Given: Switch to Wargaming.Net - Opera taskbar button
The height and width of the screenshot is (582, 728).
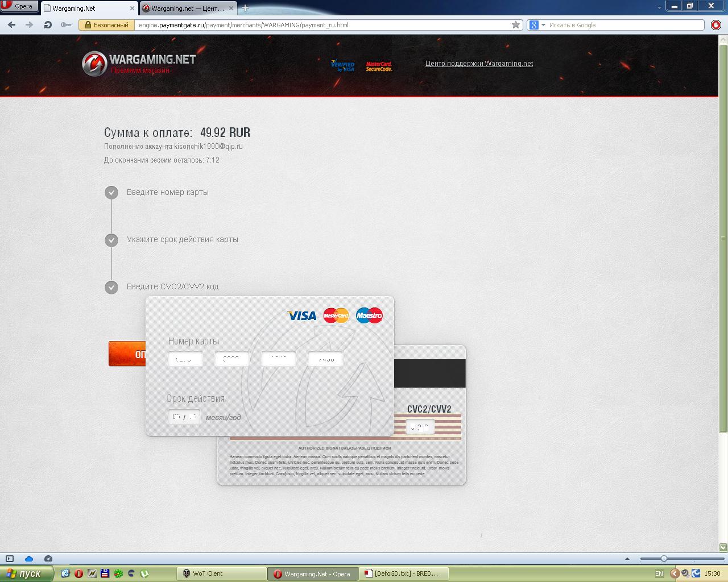Looking at the screenshot, I should [x=314, y=573].
